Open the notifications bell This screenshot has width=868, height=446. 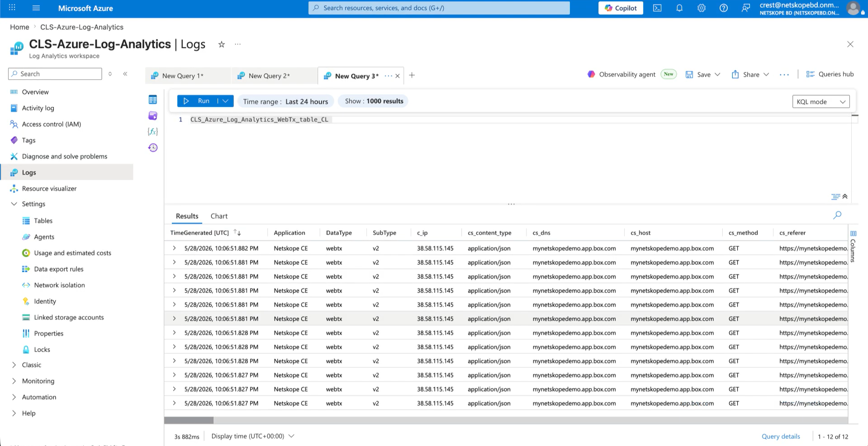(679, 8)
